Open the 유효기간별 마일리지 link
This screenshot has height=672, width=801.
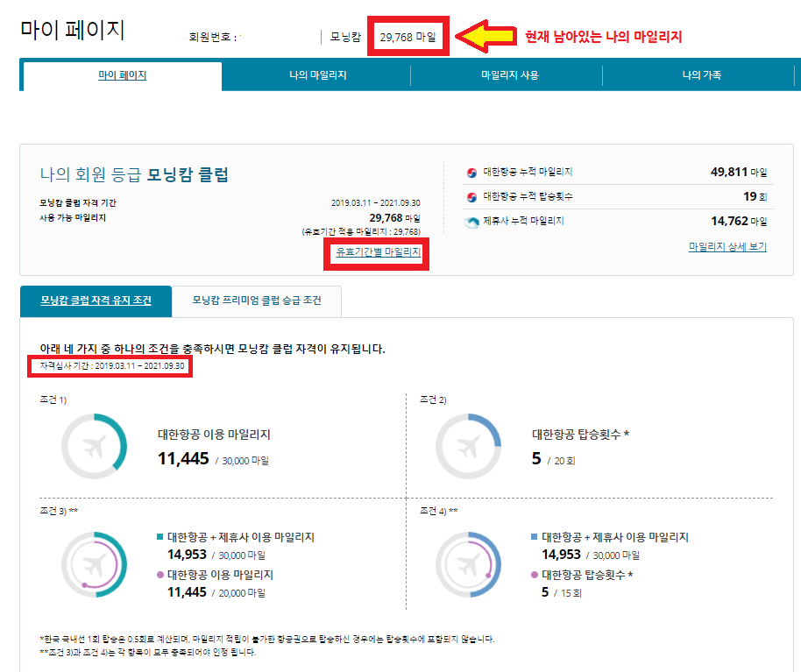[x=378, y=251]
